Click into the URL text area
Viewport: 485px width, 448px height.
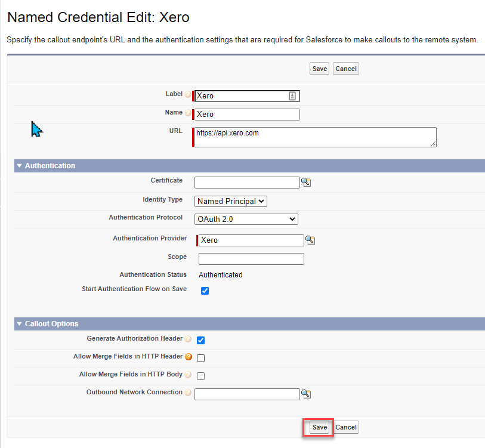pos(316,137)
